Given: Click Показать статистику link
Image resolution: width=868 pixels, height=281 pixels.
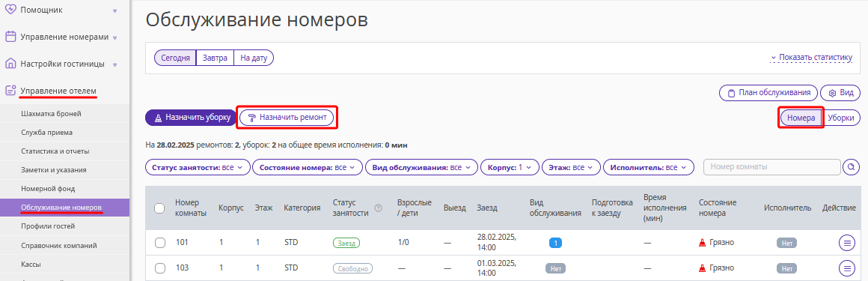Looking at the screenshot, I should coord(811,57).
